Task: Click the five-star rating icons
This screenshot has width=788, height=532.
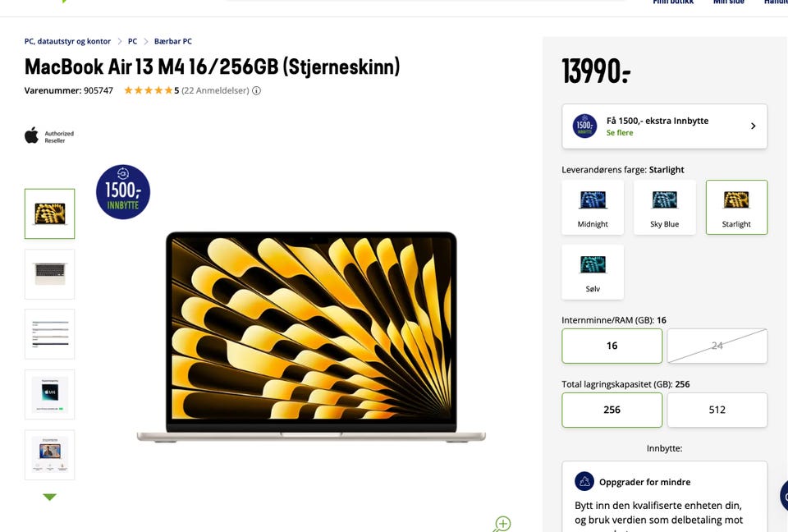Action: tap(149, 90)
